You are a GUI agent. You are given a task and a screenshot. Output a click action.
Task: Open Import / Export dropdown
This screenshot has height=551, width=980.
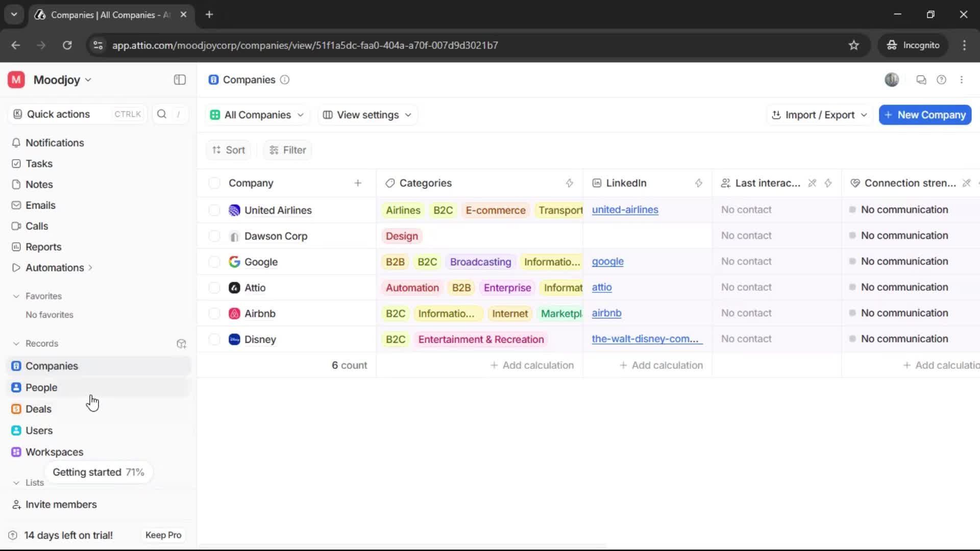click(819, 115)
